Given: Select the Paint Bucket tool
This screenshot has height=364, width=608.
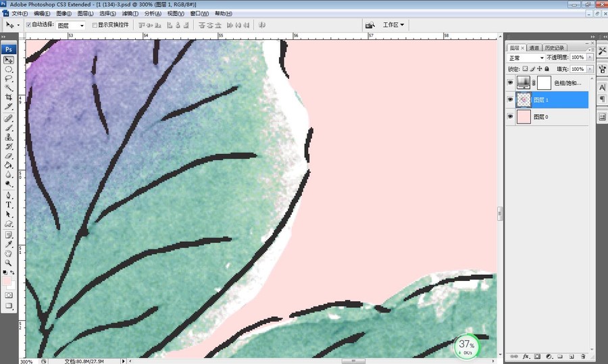Looking at the screenshot, I should point(9,165).
